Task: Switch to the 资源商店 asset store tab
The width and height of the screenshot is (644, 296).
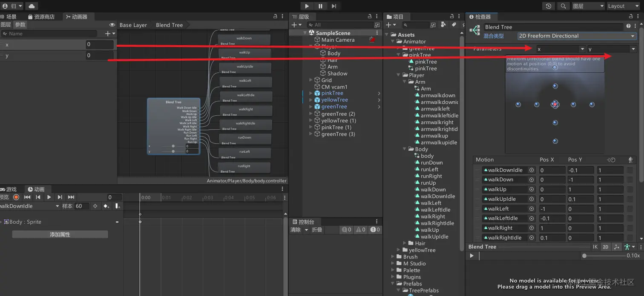Action: tap(41, 17)
